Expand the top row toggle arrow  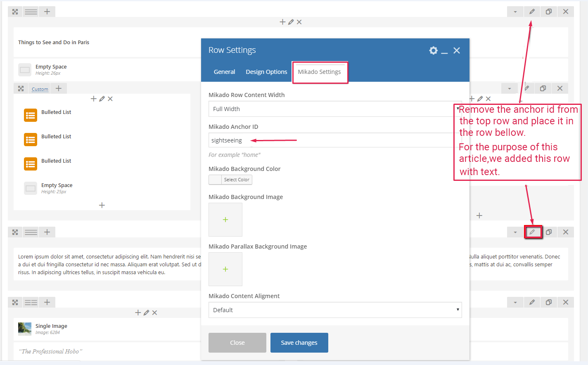pyautogui.click(x=515, y=12)
